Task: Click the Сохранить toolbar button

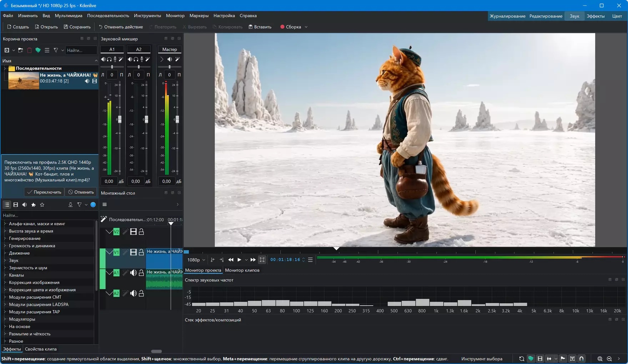Action: pyautogui.click(x=77, y=27)
